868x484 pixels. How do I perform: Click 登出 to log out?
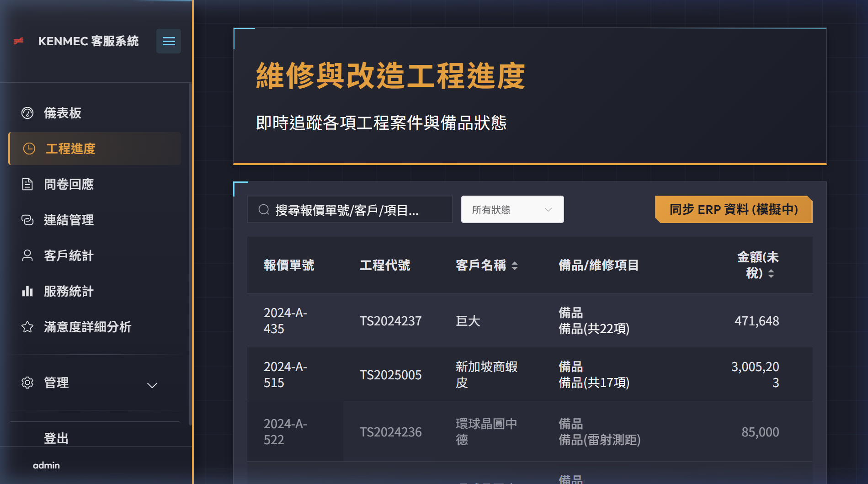pos(56,438)
